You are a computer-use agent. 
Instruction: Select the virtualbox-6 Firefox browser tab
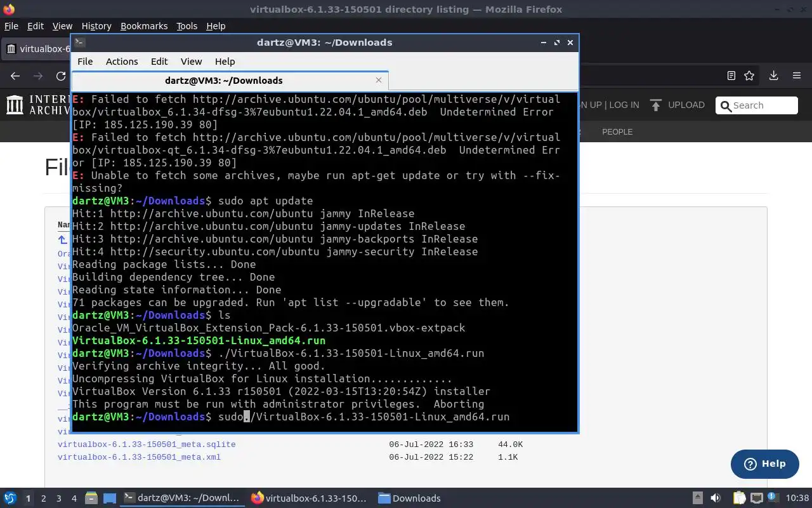pos(36,49)
